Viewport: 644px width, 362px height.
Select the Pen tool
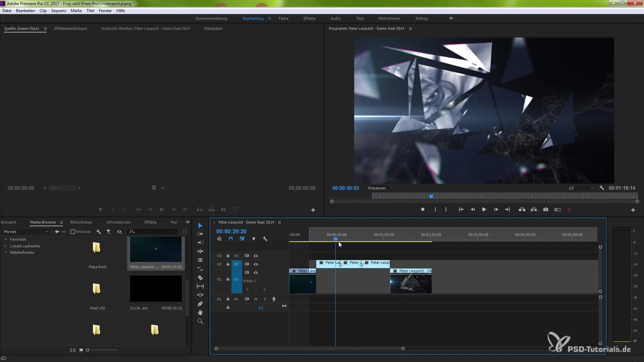[x=200, y=304]
